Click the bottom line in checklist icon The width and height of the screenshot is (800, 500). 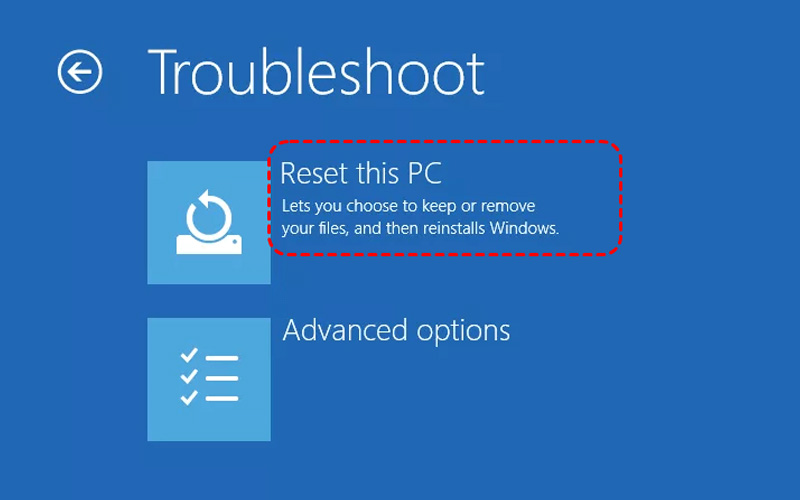(222, 398)
